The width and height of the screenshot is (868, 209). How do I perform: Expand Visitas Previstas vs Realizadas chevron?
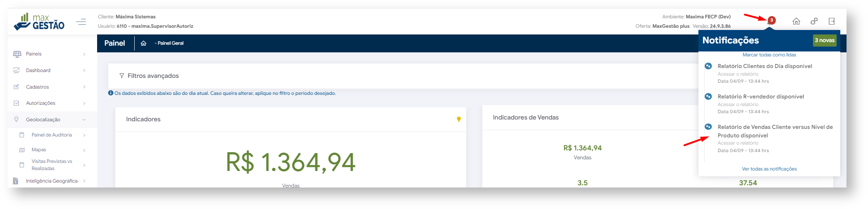(x=84, y=165)
